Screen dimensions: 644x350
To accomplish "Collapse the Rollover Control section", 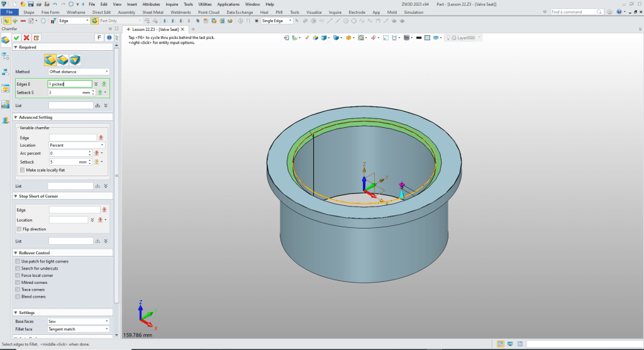I will pos(16,253).
